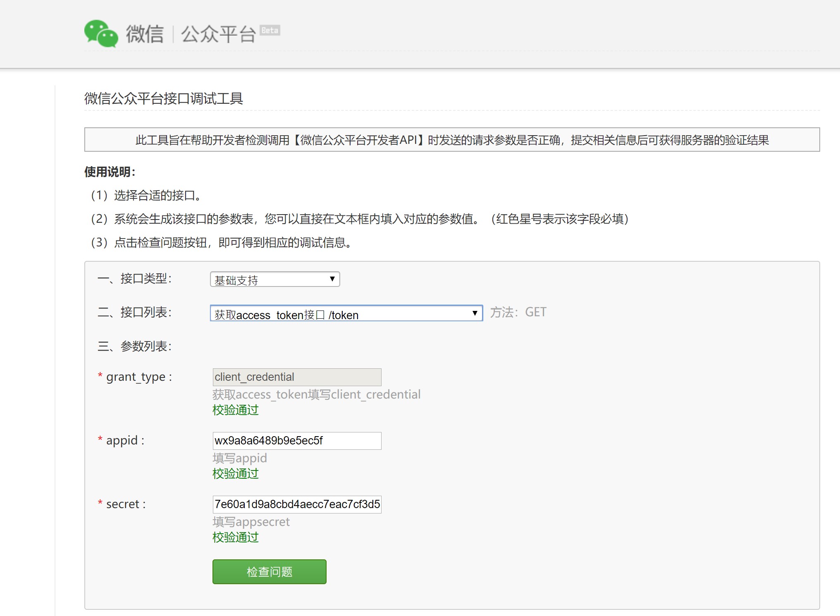This screenshot has width=840, height=616.
Task: Click the 二、接口列表 label
Action: point(135,312)
